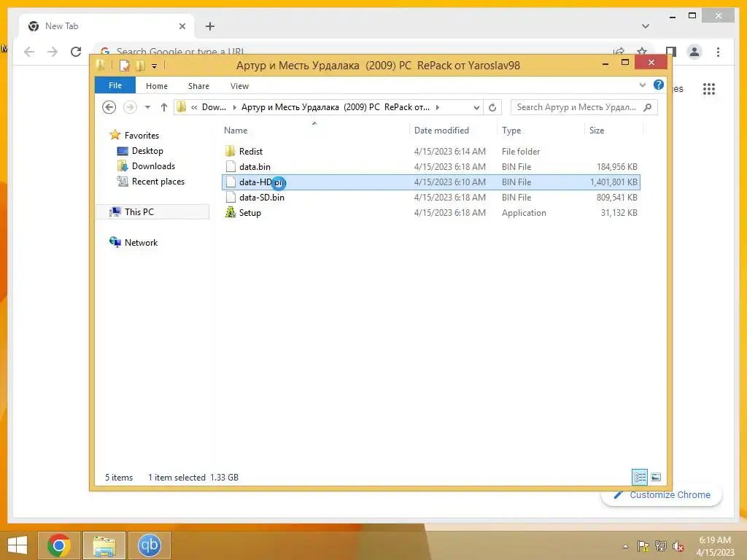Refresh the Explorer folder view
The width and height of the screenshot is (747, 560).
492,108
